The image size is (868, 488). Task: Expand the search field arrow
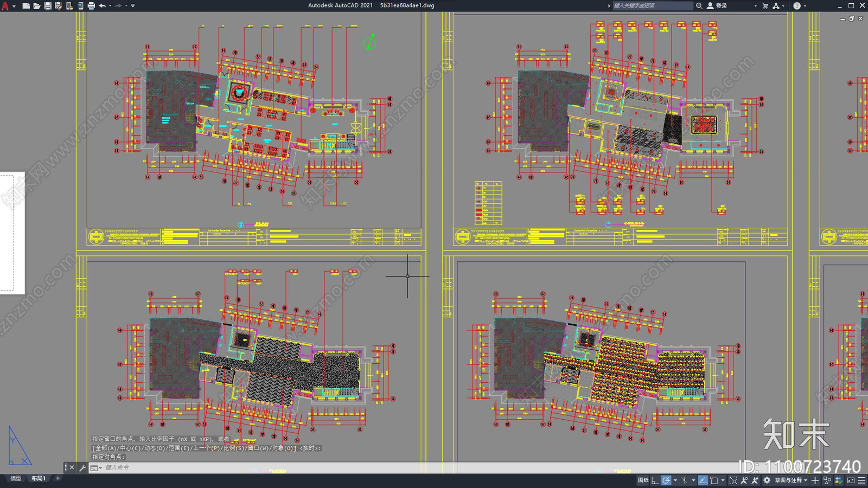(x=609, y=5)
